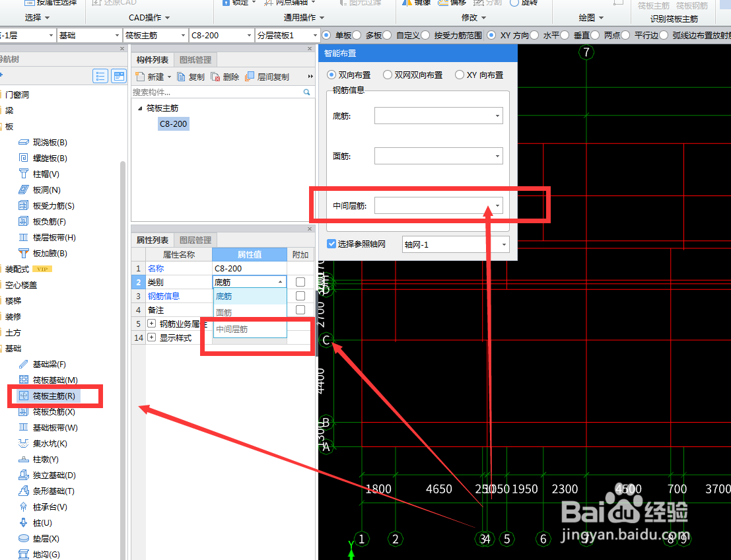Open C8-200 component dropdown

point(249,36)
